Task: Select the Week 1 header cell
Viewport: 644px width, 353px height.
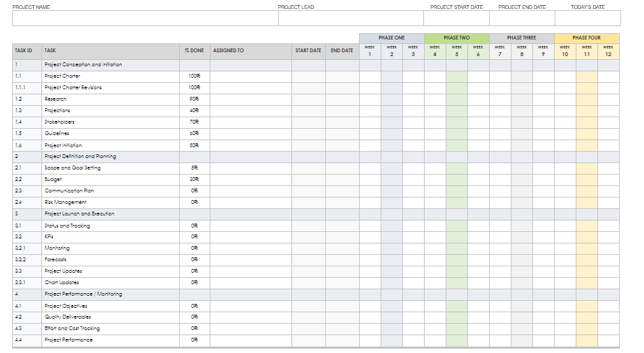Action: coord(370,52)
